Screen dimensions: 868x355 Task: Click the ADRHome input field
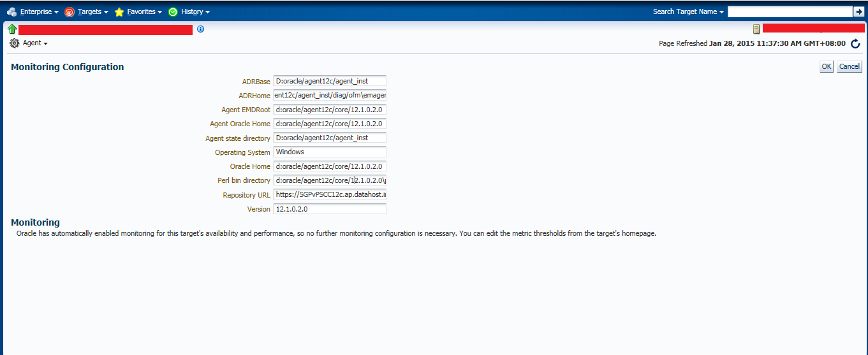[330, 95]
